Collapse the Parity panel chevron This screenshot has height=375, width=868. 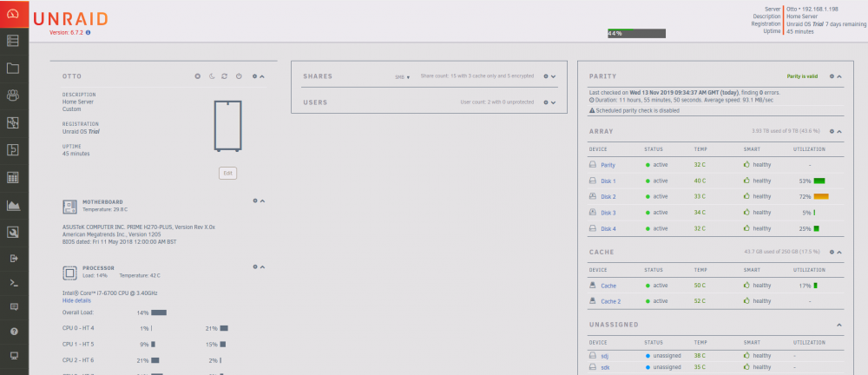[x=839, y=76]
